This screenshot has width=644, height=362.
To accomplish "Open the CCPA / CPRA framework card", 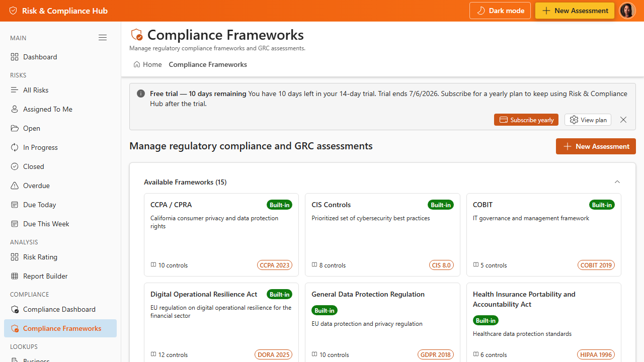I will pos(221,235).
